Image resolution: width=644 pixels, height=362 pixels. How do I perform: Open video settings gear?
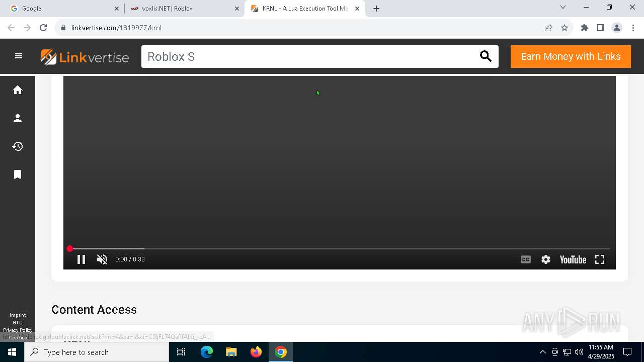tap(546, 259)
